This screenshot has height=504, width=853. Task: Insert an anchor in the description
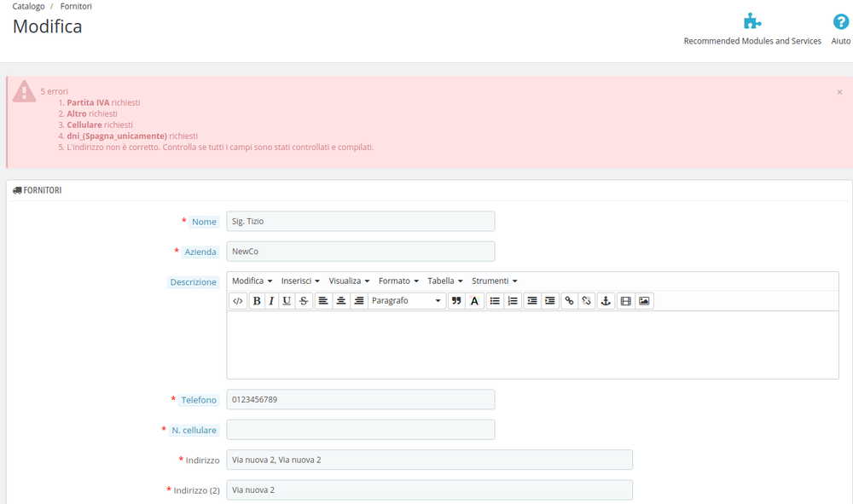606,301
